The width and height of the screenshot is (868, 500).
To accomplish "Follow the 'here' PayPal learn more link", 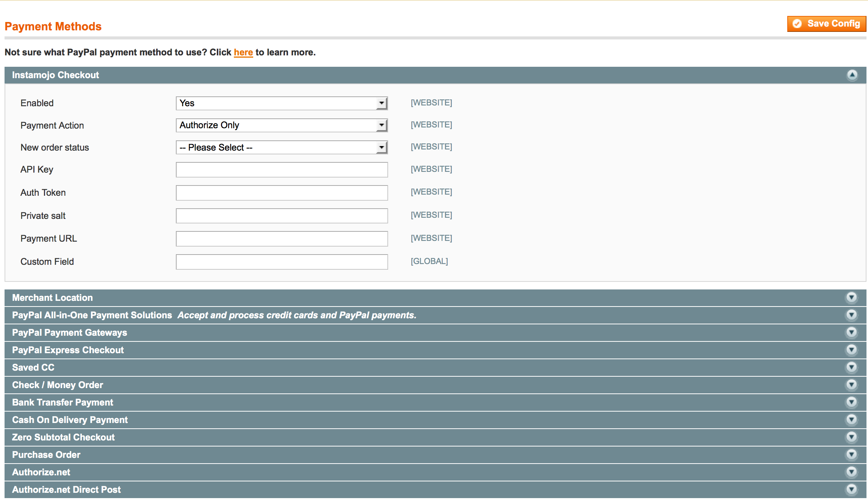I will pos(243,52).
